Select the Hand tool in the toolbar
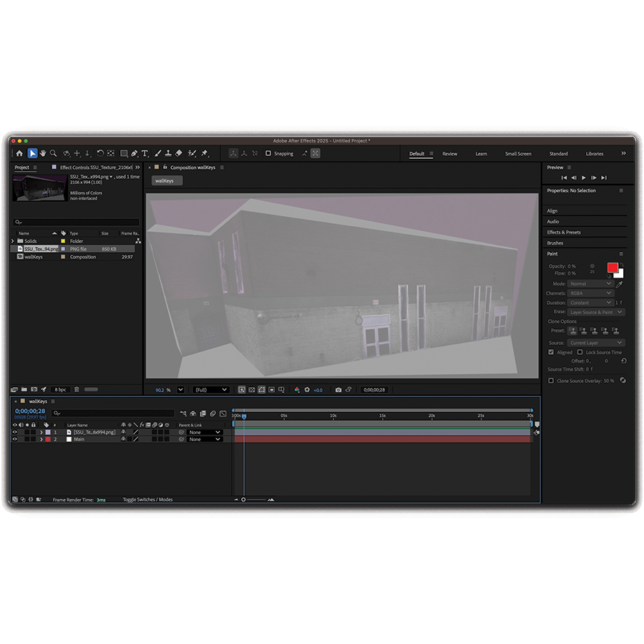Screen dimensions: 644x644 (42, 153)
